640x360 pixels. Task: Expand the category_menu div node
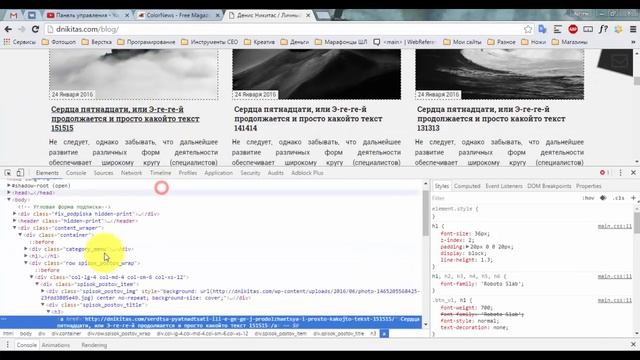click(x=26, y=249)
